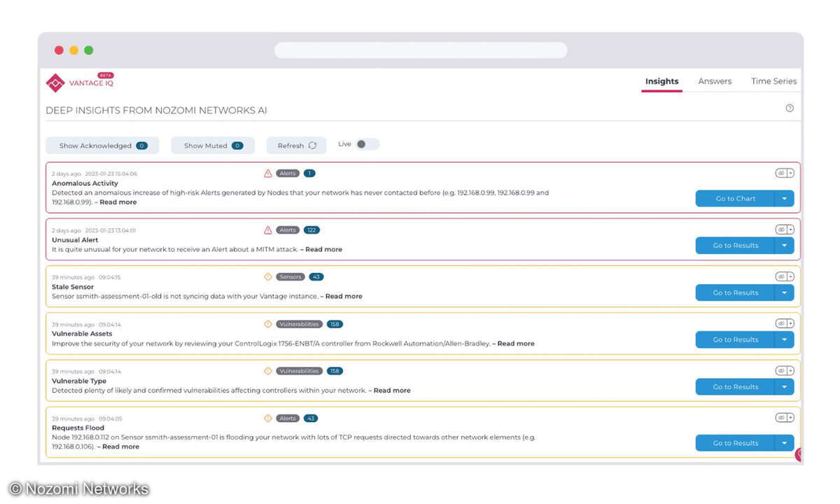840x504 pixels.
Task: Select the 'Requests Flood' title
Action: point(78,428)
